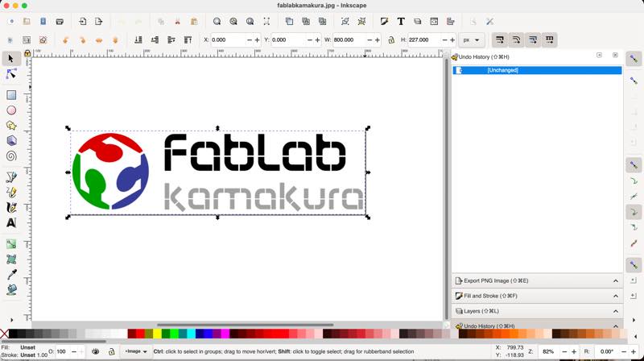Increase X position with plus
Screen dimensions: 644x361
point(258,39)
